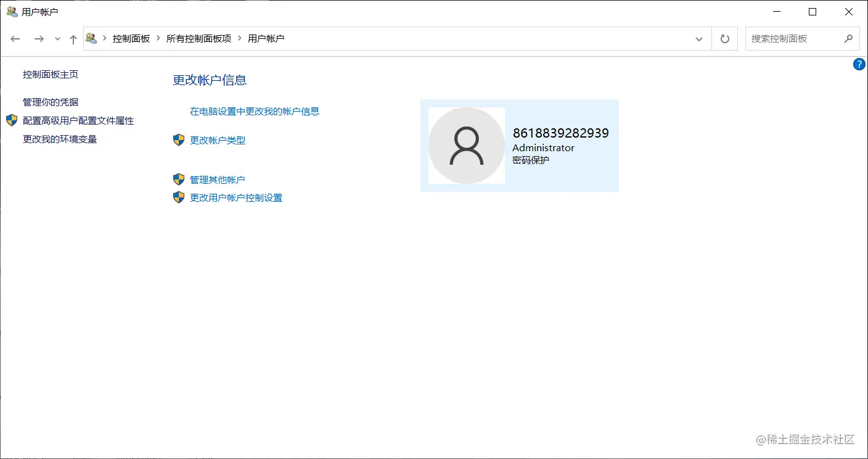Click the up-one-level arrow
This screenshot has height=459, width=868.
(72, 38)
